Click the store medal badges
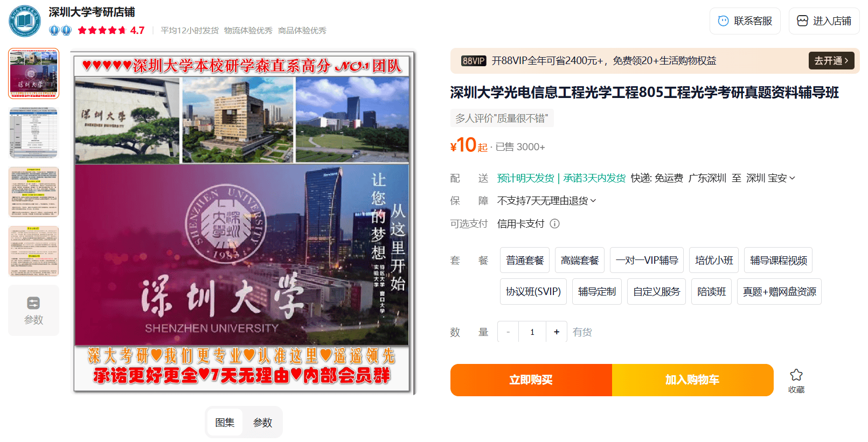Image resolution: width=868 pixels, height=442 pixels. pos(60,30)
